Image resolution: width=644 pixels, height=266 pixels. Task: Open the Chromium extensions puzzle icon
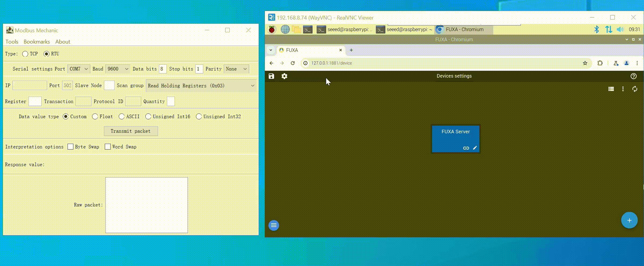tap(600, 63)
